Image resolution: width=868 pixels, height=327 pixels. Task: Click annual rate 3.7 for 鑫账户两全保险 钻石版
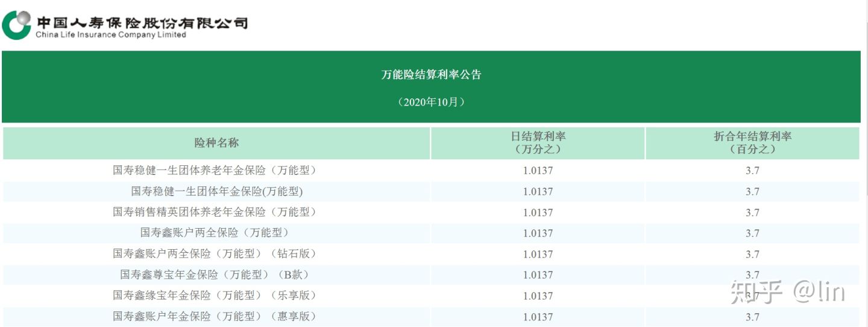pyautogui.click(x=752, y=254)
